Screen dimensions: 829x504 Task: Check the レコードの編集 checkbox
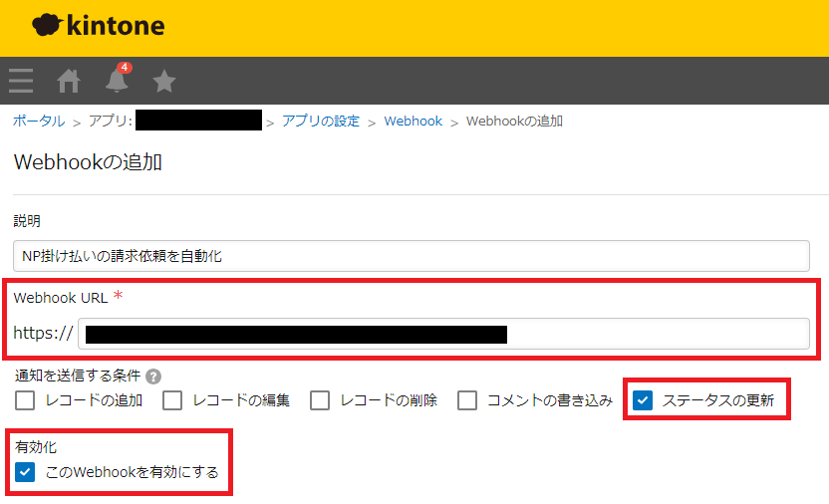point(172,400)
